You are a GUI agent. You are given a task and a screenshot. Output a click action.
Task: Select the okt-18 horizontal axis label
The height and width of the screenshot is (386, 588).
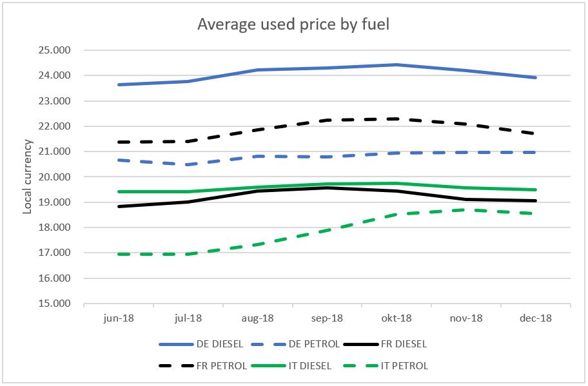[x=397, y=318]
